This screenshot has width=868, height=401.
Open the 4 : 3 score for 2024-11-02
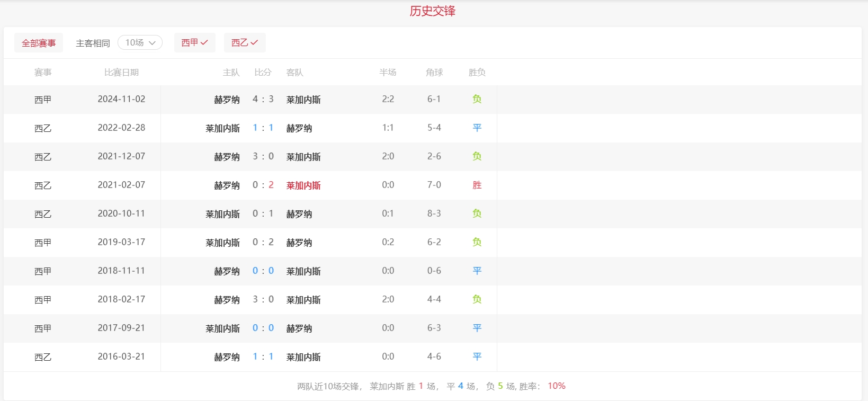tap(263, 99)
